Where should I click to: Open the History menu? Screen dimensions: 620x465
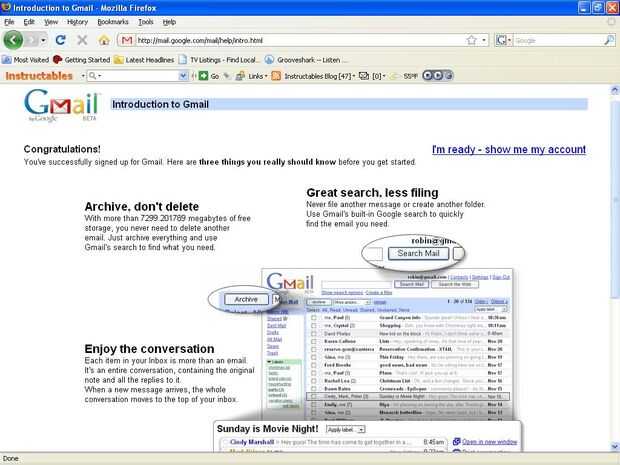[x=78, y=22]
